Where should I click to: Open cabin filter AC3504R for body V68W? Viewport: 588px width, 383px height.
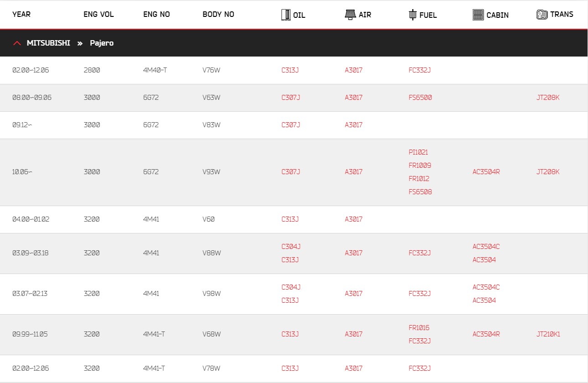[486, 334]
